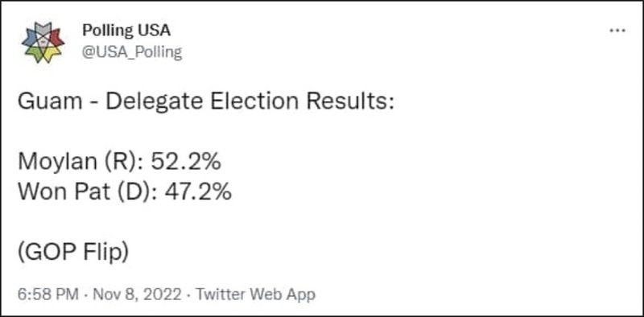Open the Twitter Web App source link
The height and width of the screenshot is (317, 644).
pyautogui.click(x=255, y=294)
